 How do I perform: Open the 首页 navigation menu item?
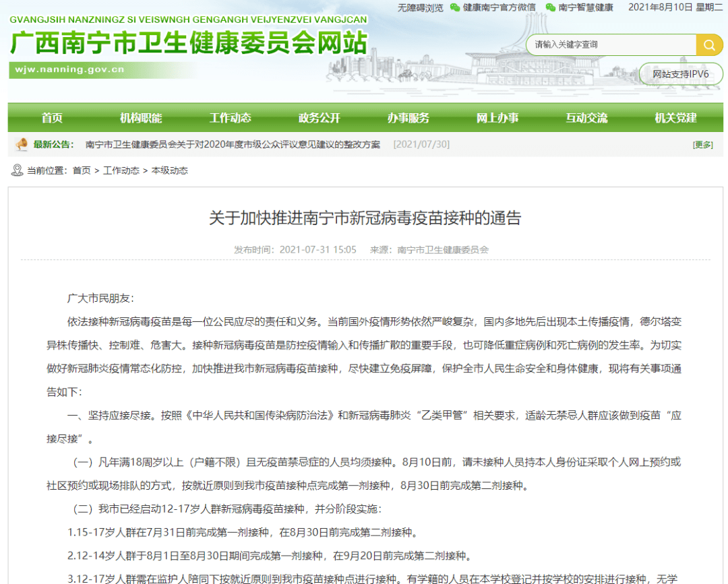pyautogui.click(x=52, y=118)
